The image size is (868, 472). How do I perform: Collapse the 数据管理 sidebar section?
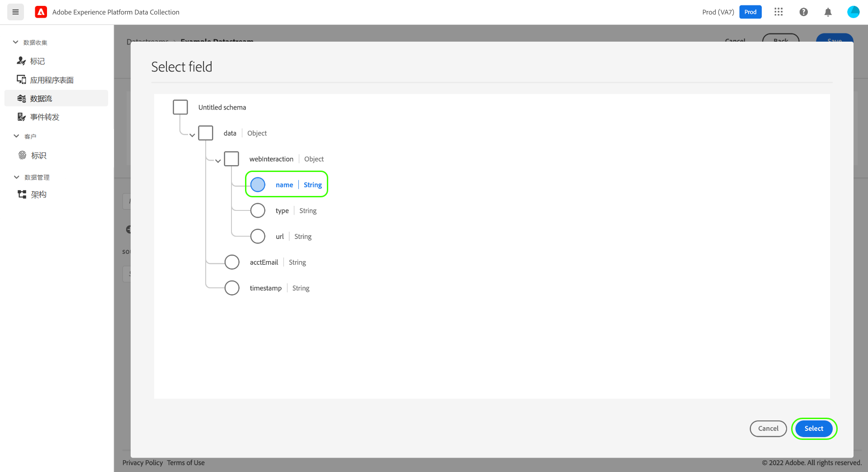(x=16, y=177)
